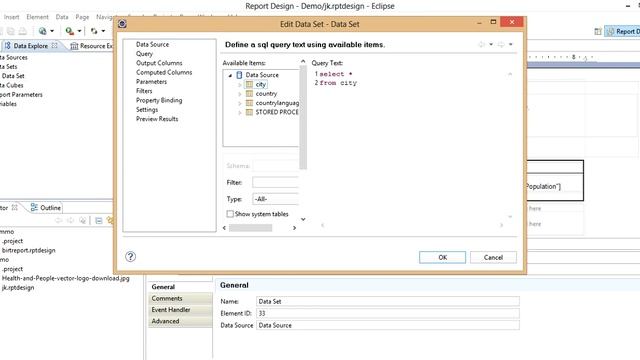Image resolution: width=640 pixels, height=360 pixels.
Task: Click the Report Design perspective icon
Action: [610, 31]
